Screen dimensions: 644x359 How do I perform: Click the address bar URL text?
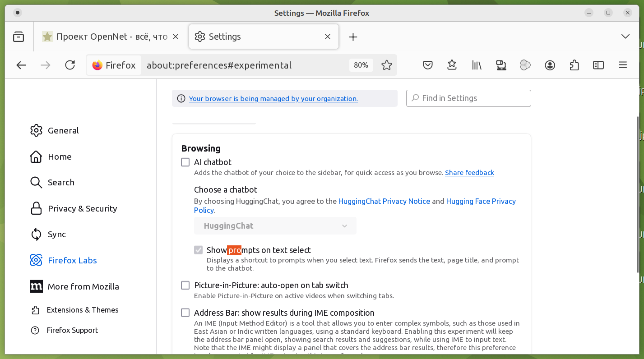(219, 65)
